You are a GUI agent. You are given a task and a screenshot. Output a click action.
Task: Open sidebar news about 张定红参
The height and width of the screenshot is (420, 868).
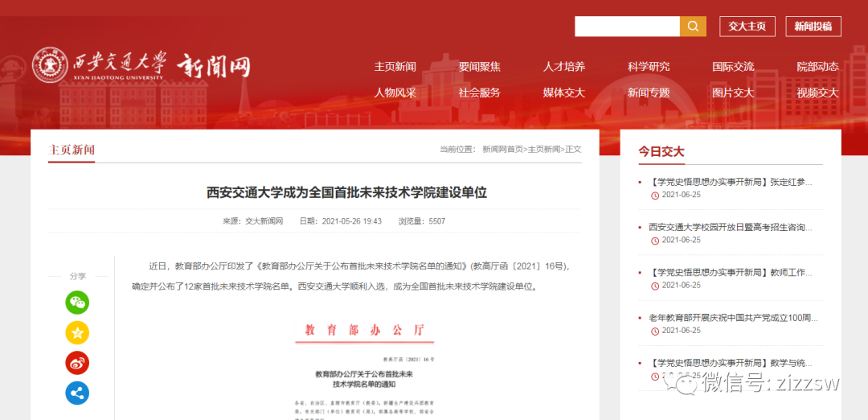click(x=731, y=182)
